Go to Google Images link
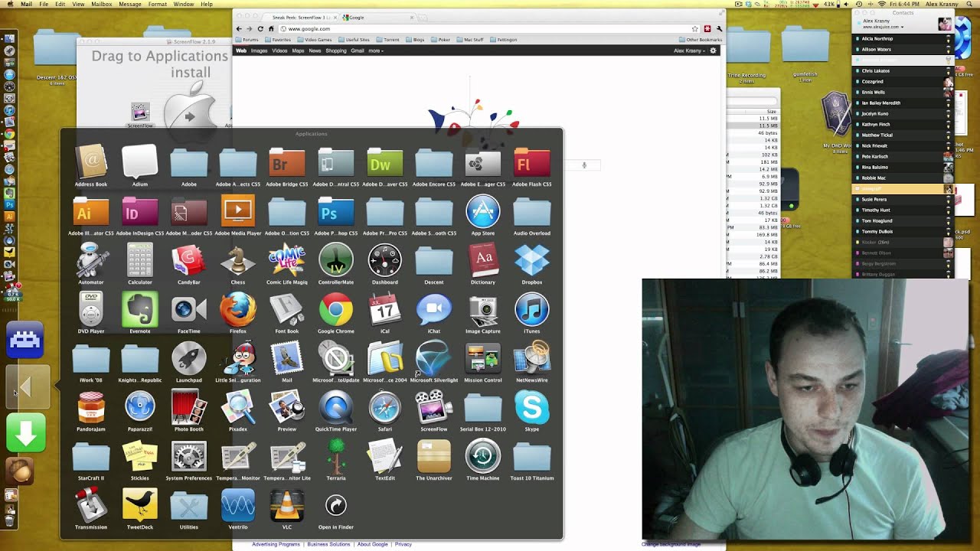 (x=260, y=51)
